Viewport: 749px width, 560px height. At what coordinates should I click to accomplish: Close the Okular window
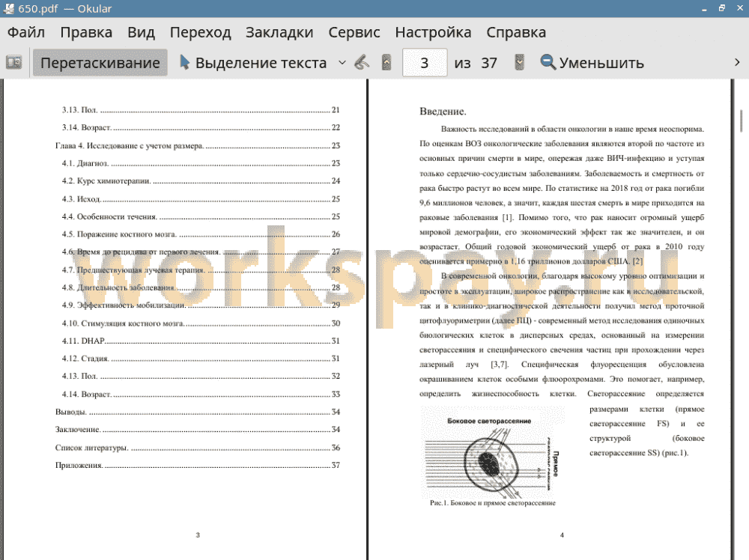(x=740, y=8)
